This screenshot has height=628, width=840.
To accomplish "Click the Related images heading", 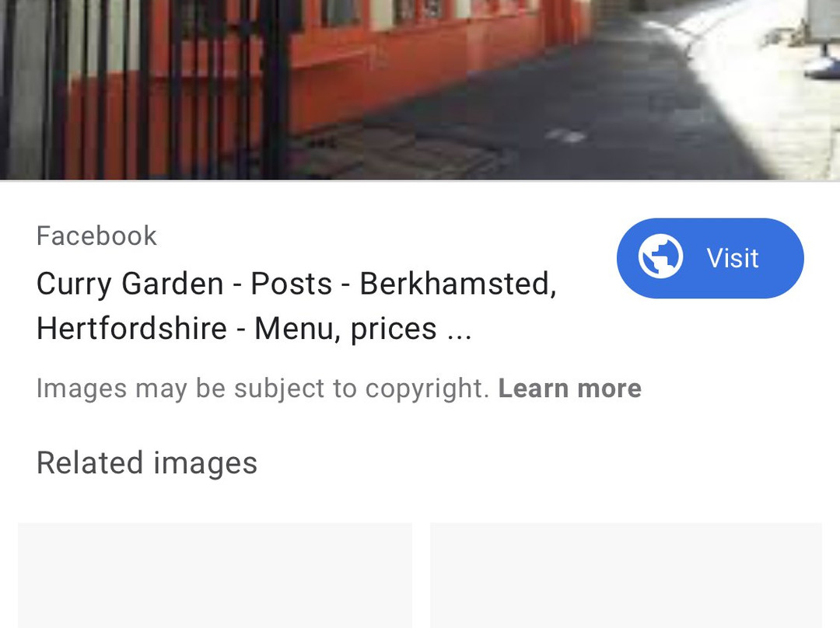I will click(x=147, y=463).
